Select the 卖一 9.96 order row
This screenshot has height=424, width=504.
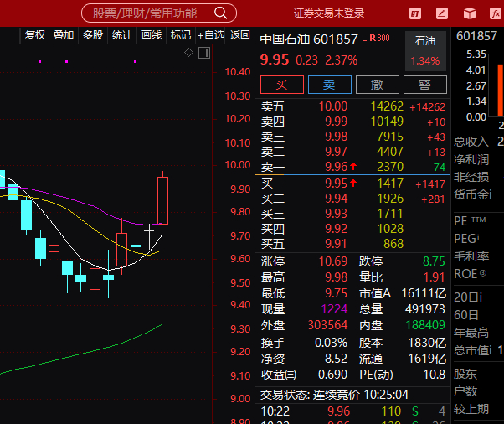[353, 167]
